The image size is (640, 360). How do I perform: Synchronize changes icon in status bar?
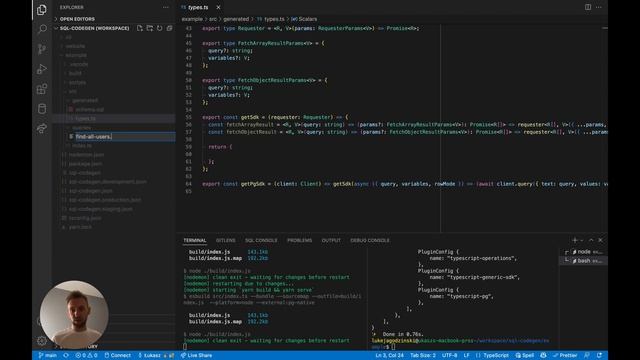coord(66,356)
